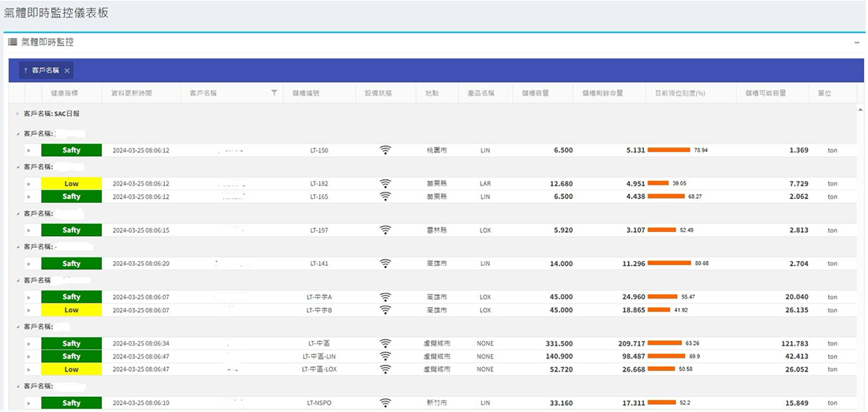
Task: Select fillable capacity value 26.135
Action: [x=797, y=311]
